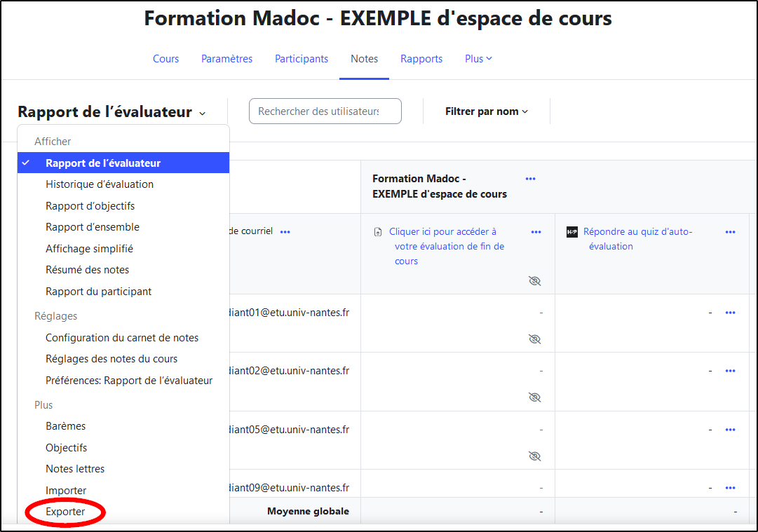Open actions menu for the end-of-course evaluation column
The image size is (758, 532).
point(536,232)
